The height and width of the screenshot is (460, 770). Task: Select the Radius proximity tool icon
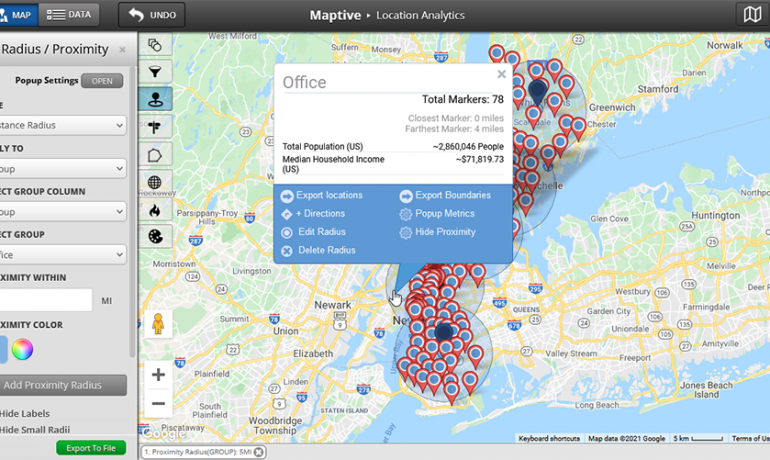point(155,100)
